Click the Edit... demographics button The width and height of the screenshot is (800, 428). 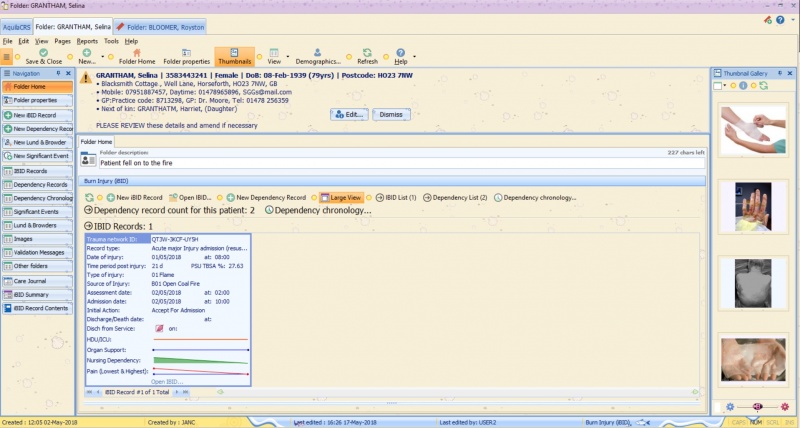click(349, 115)
